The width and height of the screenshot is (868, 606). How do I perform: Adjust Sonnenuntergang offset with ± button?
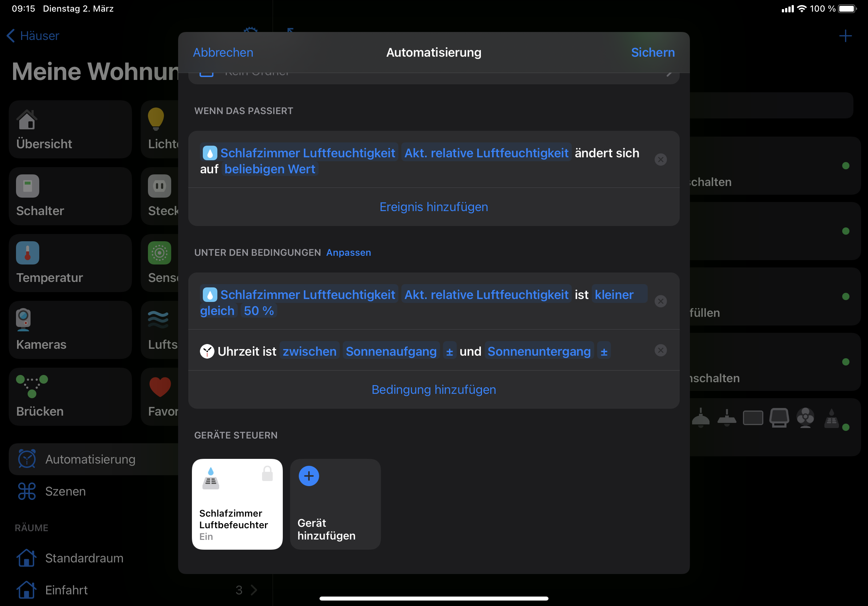604,352
